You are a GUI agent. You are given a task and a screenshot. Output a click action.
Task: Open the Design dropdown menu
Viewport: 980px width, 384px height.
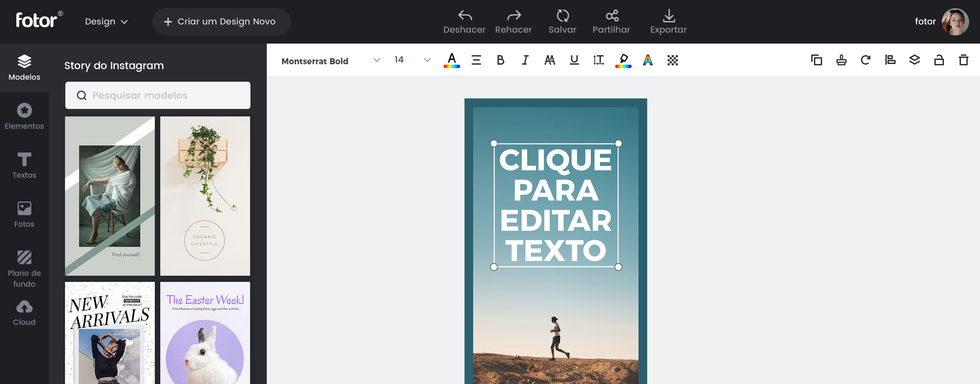tap(106, 22)
